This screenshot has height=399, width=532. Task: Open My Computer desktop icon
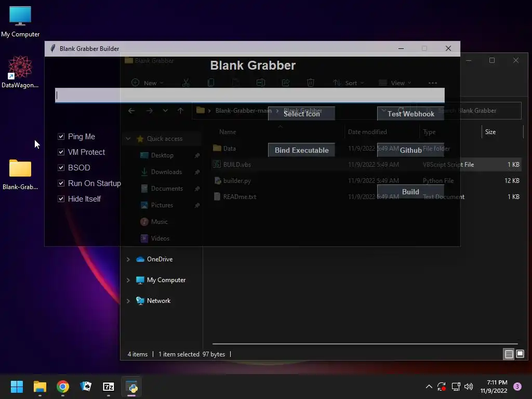(20, 21)
